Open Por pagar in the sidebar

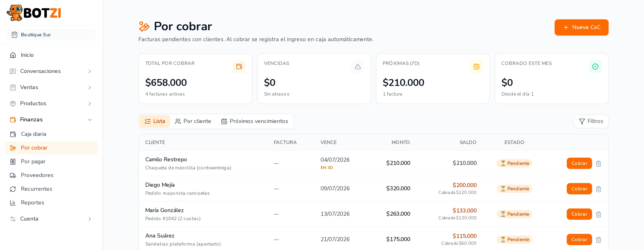click(x=51, y=161)
